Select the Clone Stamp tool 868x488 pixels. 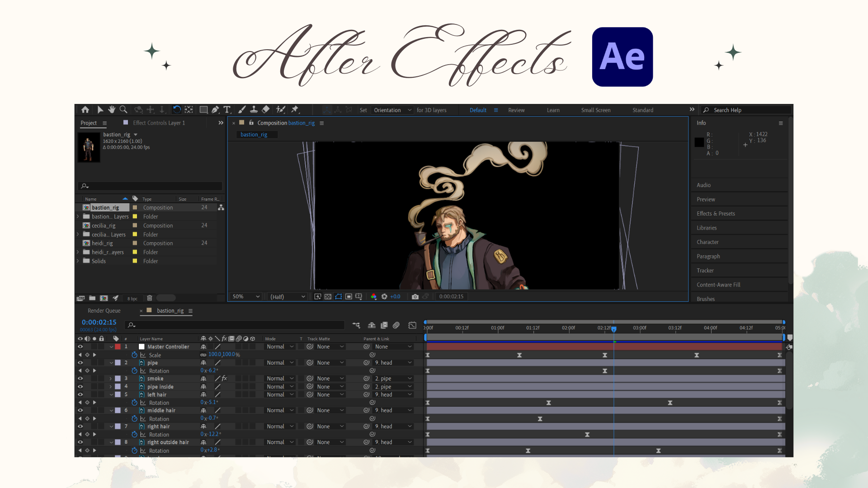(x=254, y=110)
